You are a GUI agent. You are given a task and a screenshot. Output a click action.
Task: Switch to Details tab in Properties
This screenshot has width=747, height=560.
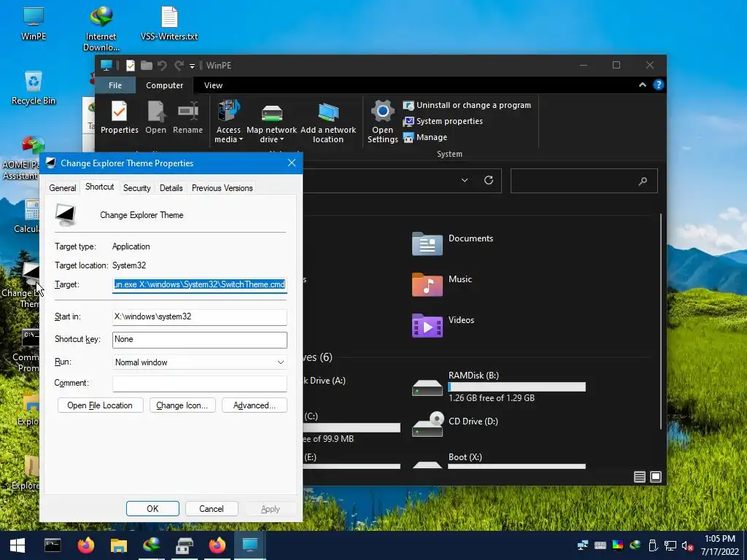171,188
